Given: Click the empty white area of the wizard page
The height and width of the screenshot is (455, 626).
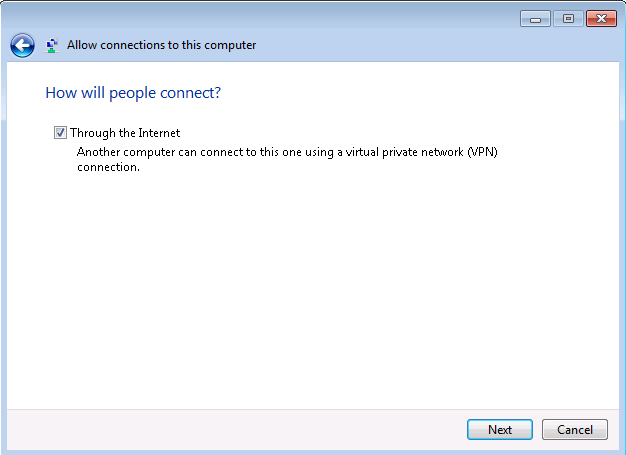Looking at the screenshot, I should point(312,290).
